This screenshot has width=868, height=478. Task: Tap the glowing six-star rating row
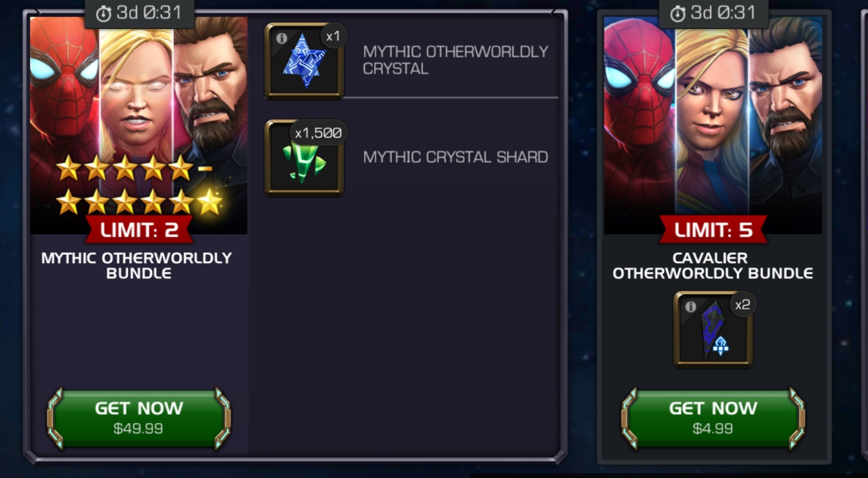(x=139, y=201)
